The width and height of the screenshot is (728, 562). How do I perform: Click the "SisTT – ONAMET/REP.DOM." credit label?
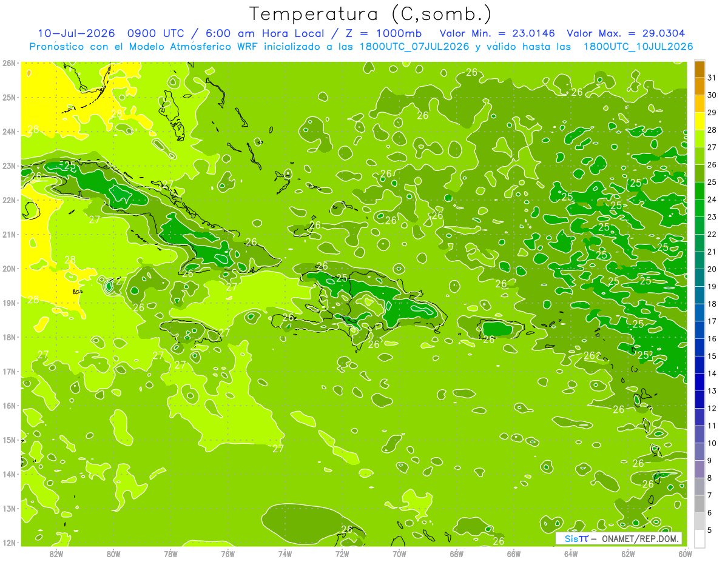pyautogui.click(x=619, y=538)
